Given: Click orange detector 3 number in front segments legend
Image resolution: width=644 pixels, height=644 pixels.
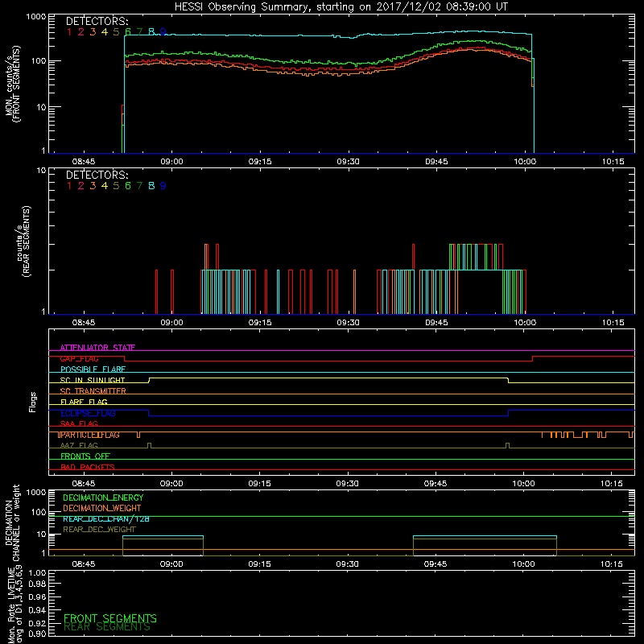Looking at the screenshot, I should [93, 32].
